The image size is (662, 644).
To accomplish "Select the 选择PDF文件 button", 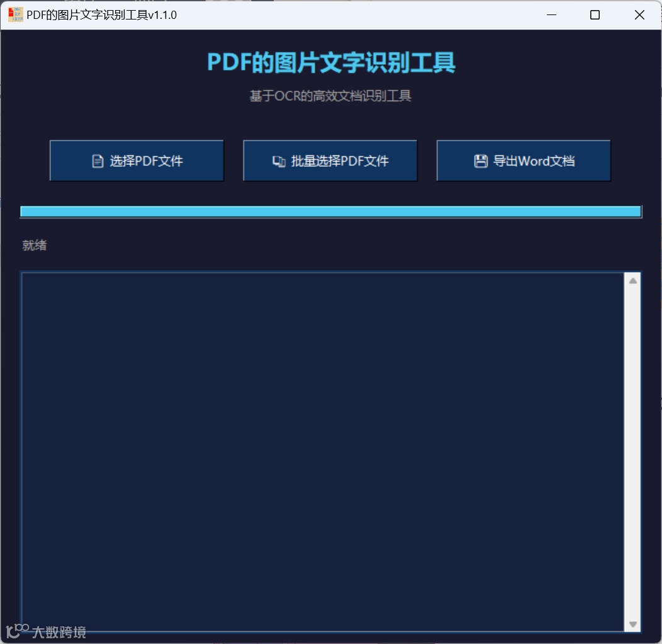I will [137, 161].
